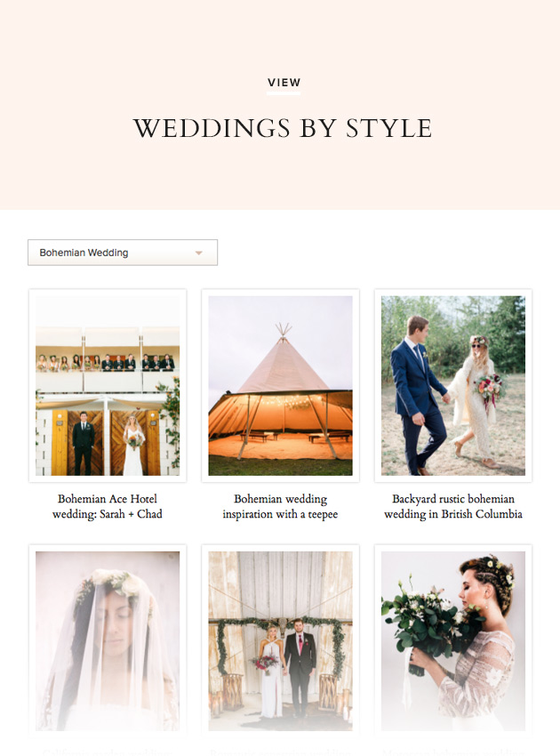Click the bride holding bouquet thumbnail

453,640
